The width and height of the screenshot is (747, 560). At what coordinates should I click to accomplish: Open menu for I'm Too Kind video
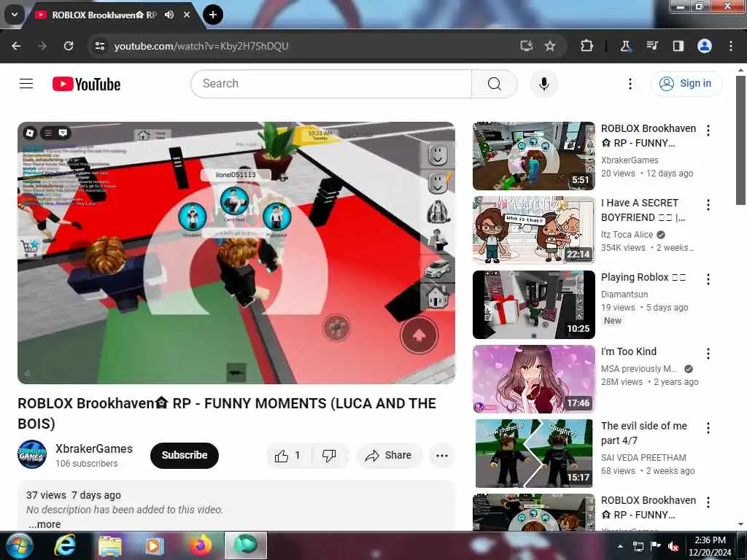pos(708,354)
